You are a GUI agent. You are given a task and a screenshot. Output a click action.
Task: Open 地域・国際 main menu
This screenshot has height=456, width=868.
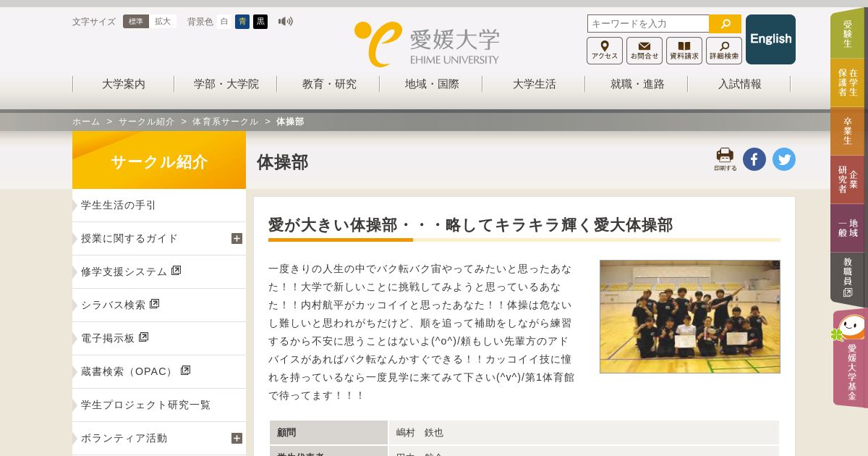431,84
